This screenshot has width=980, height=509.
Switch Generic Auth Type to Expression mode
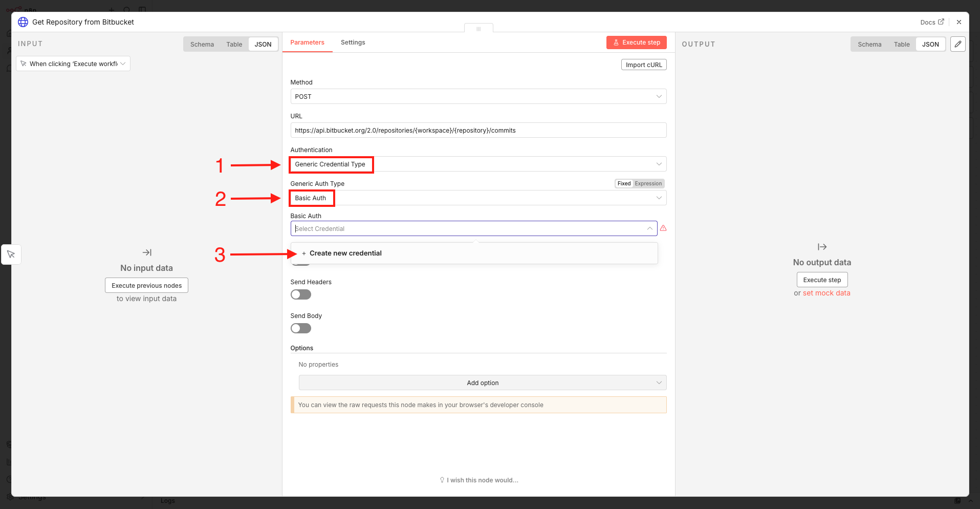pos(648,184)
